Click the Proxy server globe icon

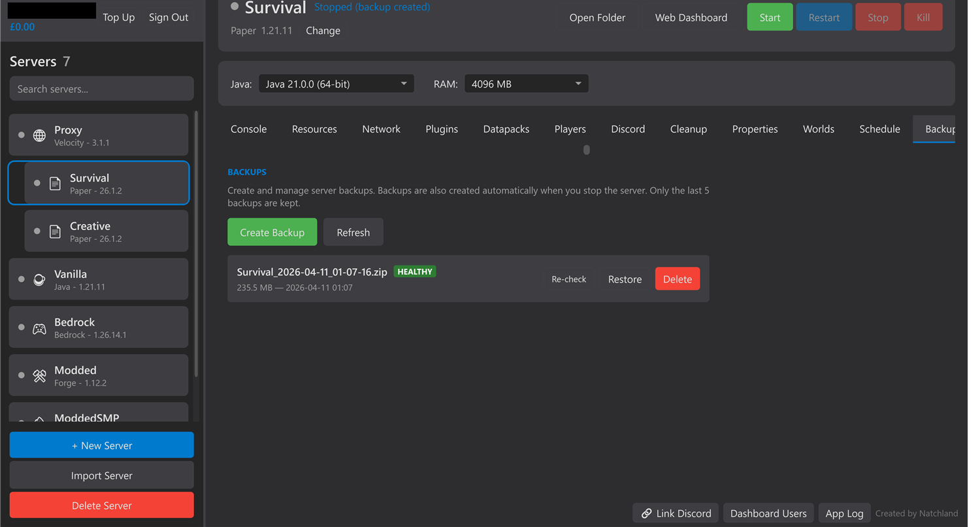[38, 134]
